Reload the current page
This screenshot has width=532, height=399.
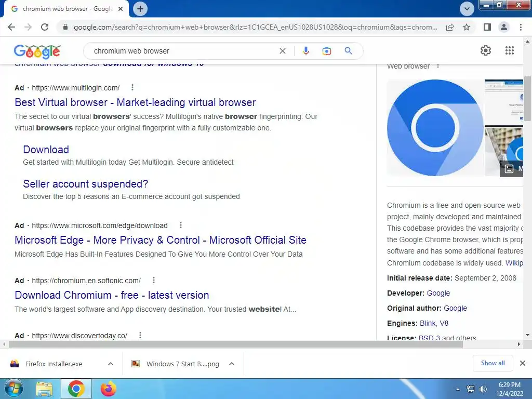click(45, 27)
